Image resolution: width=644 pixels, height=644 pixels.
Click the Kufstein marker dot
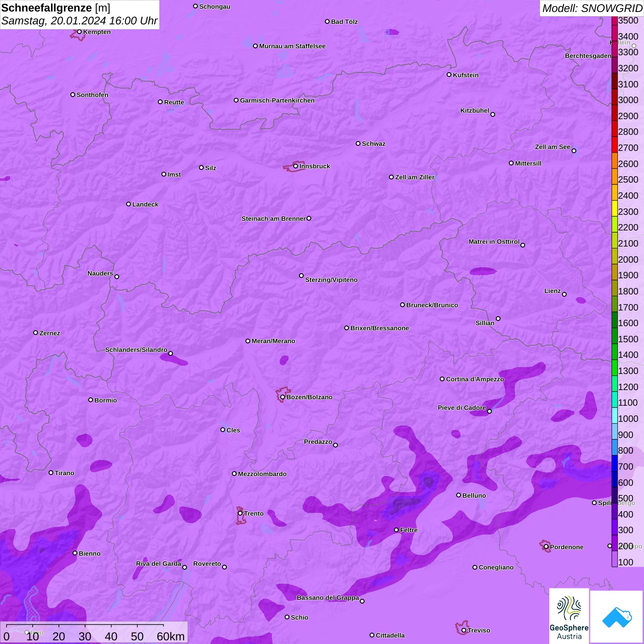[449, 75]
